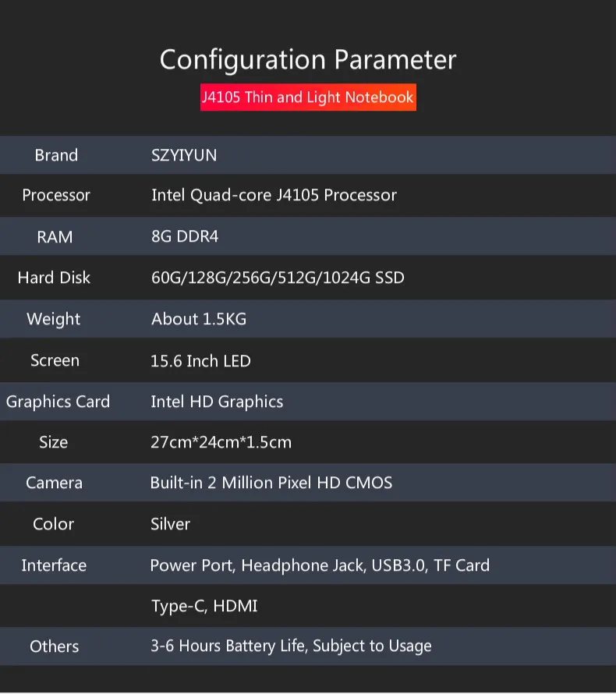Click the Configuration Parameter heading
This screenshot has height=694, width=616.
tap(308, 59)
